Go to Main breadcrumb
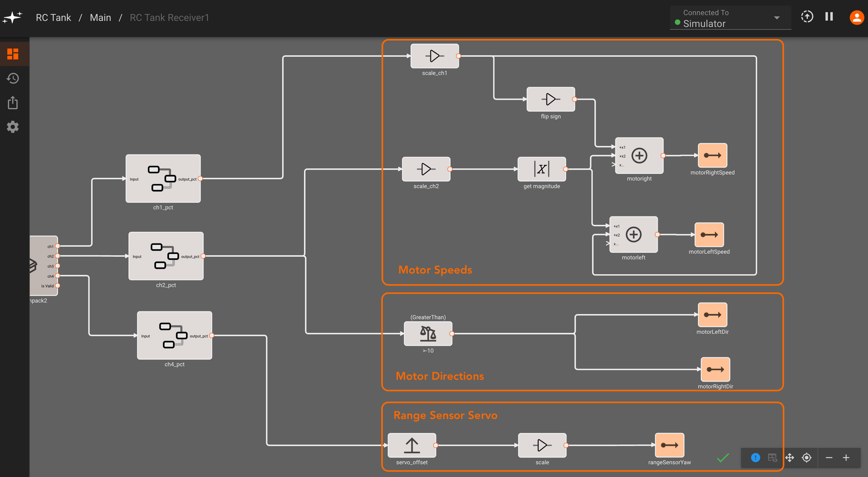 (100, 18)
